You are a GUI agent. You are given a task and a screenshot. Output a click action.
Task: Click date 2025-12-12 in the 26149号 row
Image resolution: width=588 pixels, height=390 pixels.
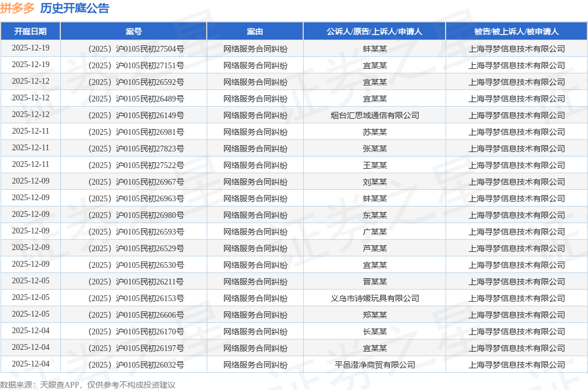(x=30, y=115)
